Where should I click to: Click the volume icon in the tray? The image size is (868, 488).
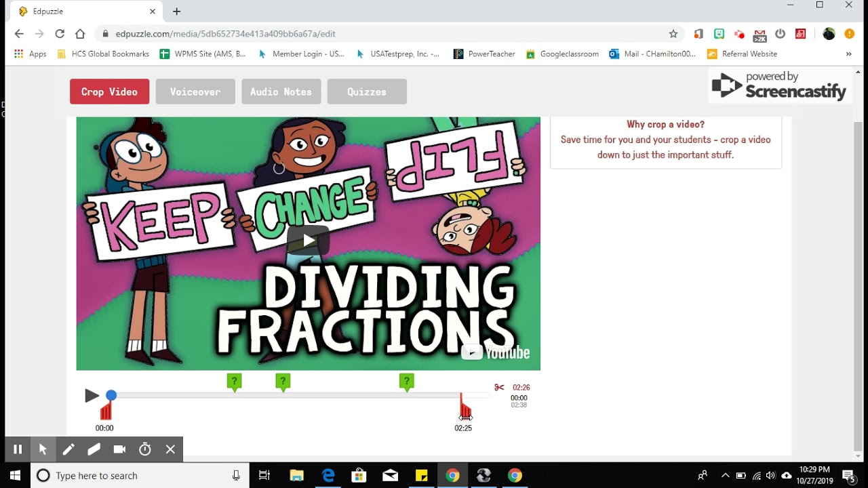coord(770,476)
